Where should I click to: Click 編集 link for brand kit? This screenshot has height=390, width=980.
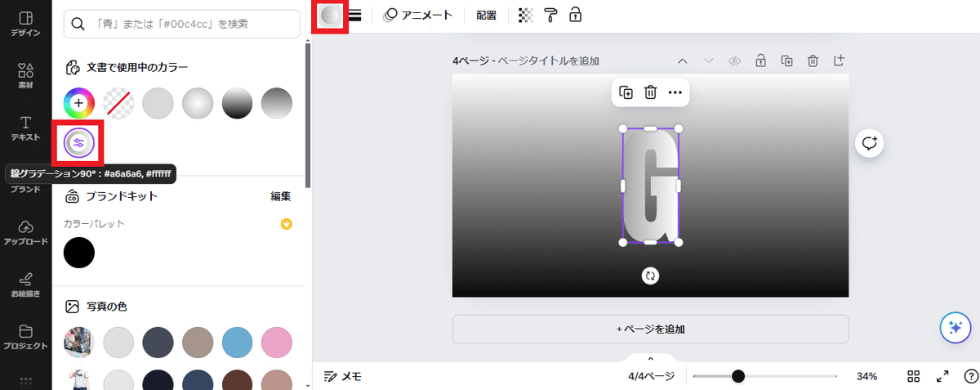pos(281,196)
